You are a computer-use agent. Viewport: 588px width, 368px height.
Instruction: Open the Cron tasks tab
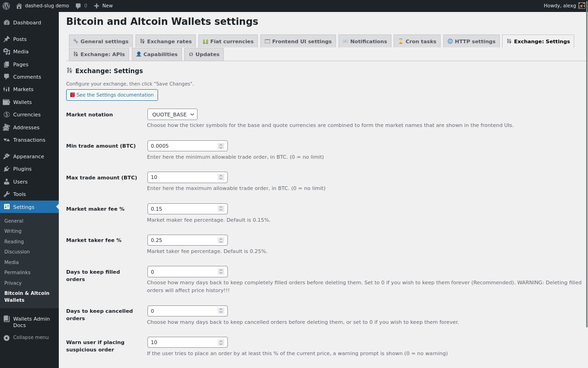click(417, 41)
